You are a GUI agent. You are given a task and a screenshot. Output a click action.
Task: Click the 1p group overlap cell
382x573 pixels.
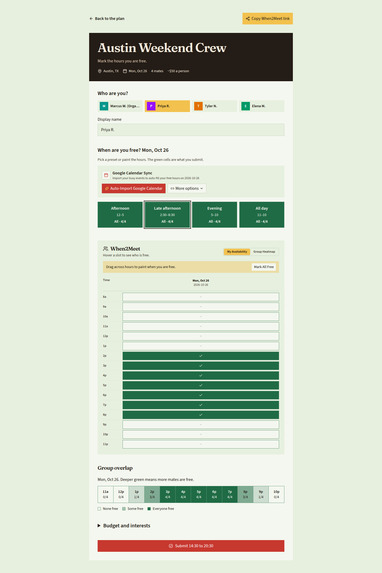(x=136, y=494)
